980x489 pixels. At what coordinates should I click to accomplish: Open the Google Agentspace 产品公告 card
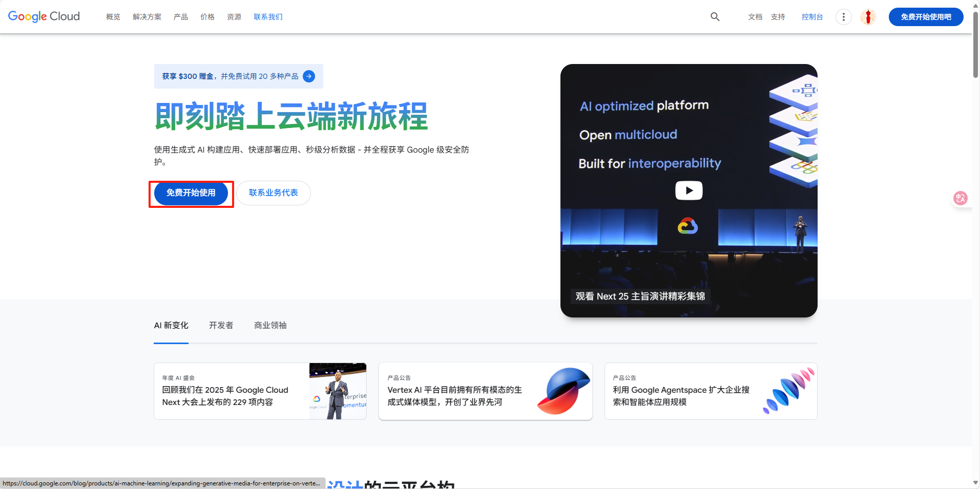[x=711, y=391]
